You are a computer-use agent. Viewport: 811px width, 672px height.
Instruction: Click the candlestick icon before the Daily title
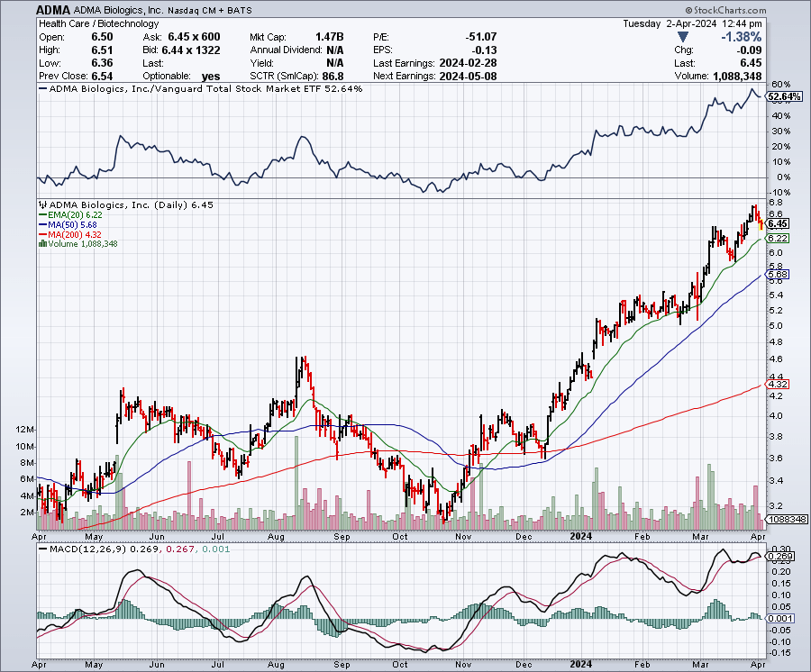point(41,204)
